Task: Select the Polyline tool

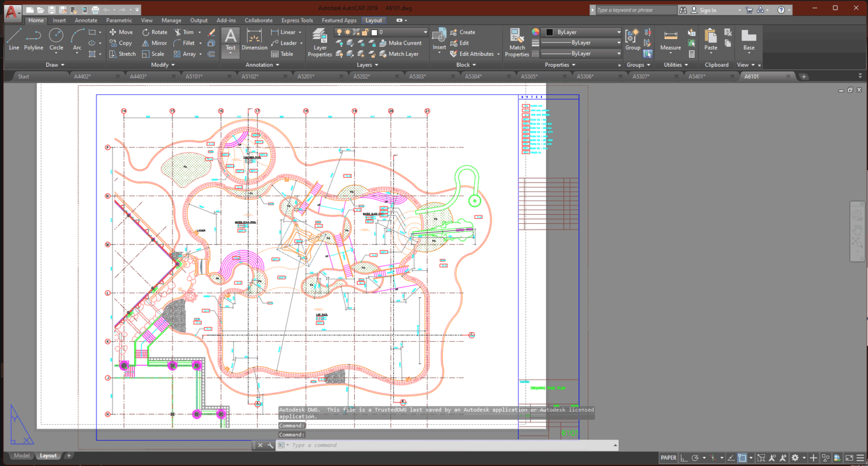Action: coord(33,40)
